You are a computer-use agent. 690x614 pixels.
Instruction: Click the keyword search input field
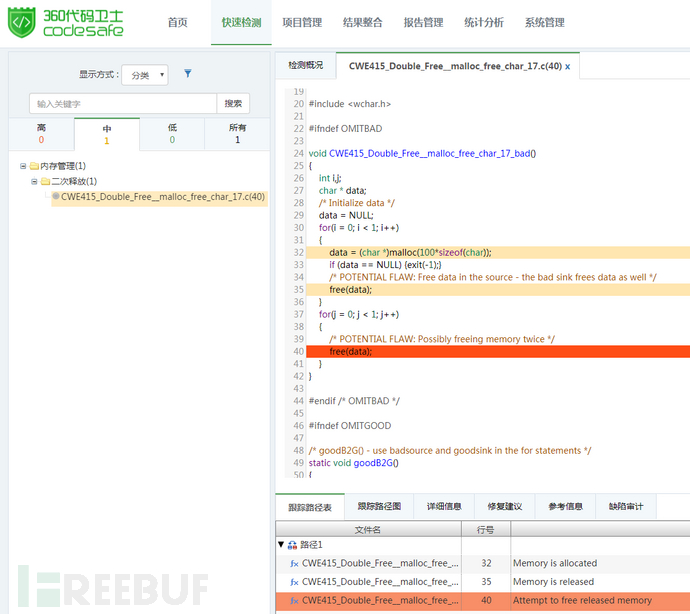pyautogui.click(x=123, y=104)
